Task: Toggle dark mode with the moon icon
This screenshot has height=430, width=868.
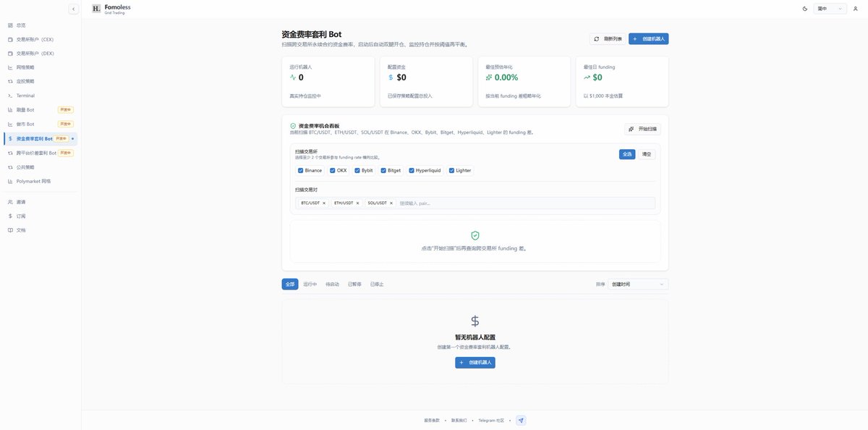Action: coord(805,9)
